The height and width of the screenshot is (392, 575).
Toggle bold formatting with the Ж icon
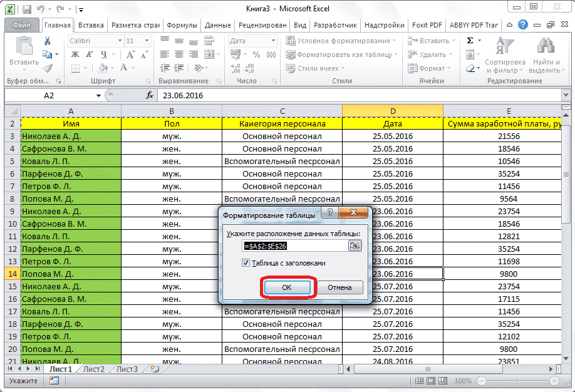coord(75,54)
